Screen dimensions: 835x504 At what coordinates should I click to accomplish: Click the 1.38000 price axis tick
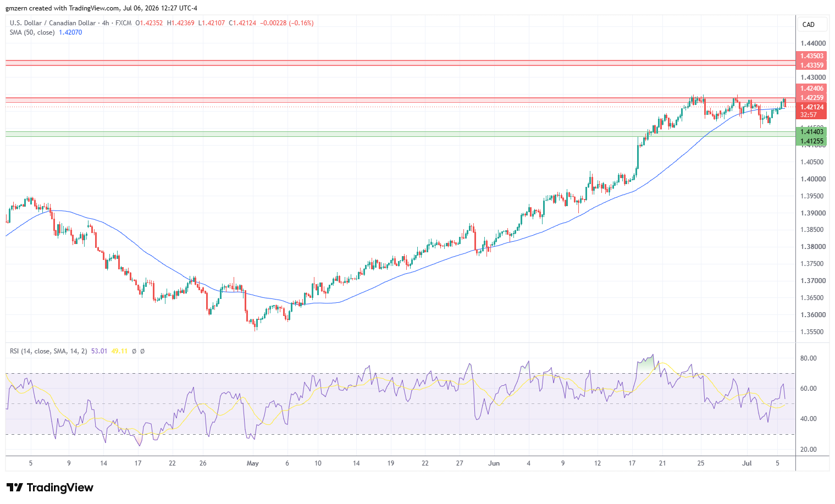tap(812, 247)
